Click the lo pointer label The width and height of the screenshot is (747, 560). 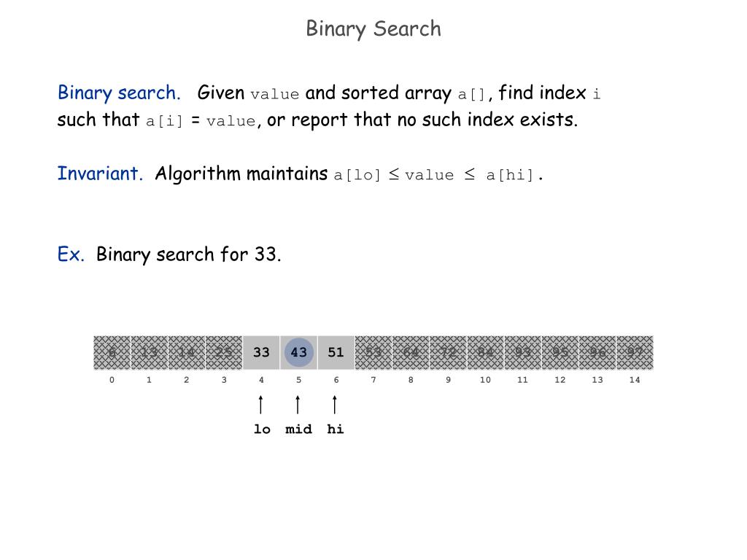pos(262,429)
